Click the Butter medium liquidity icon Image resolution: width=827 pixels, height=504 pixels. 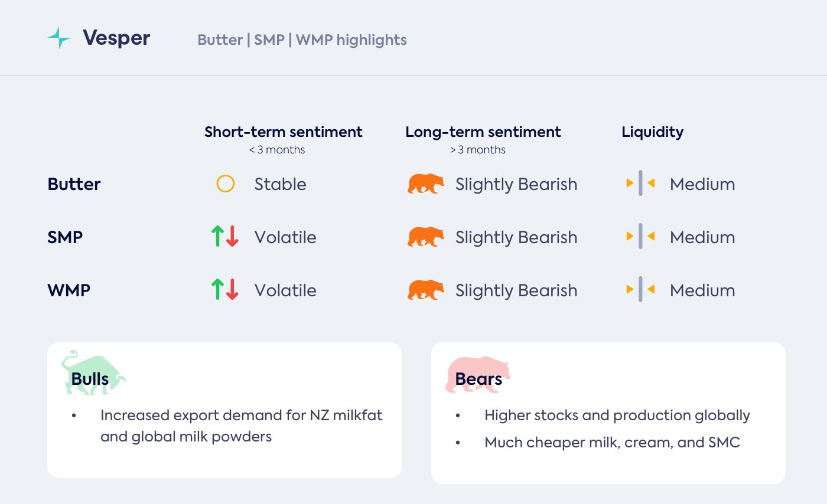(x=640, y=184)
